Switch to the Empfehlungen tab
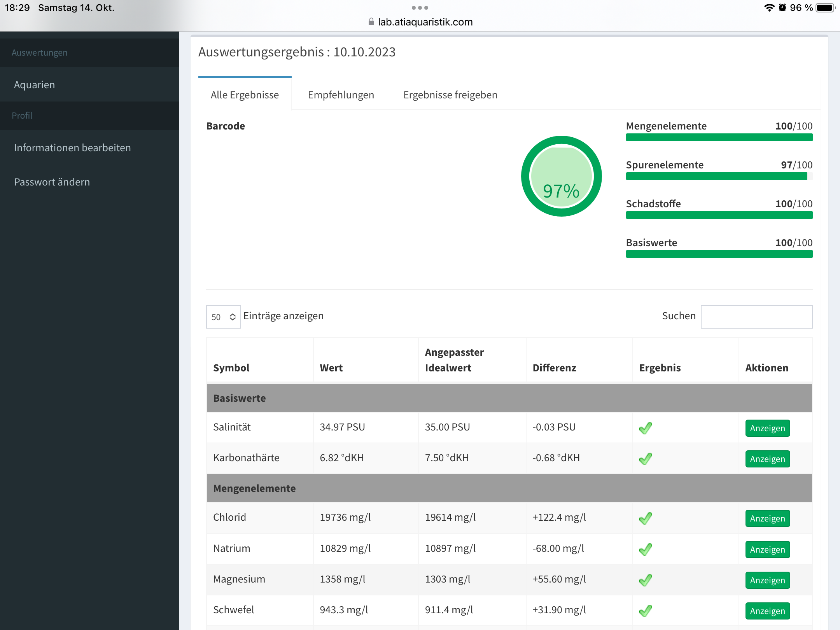The width and height of the screenshot is (840, 630). point(341,95)
